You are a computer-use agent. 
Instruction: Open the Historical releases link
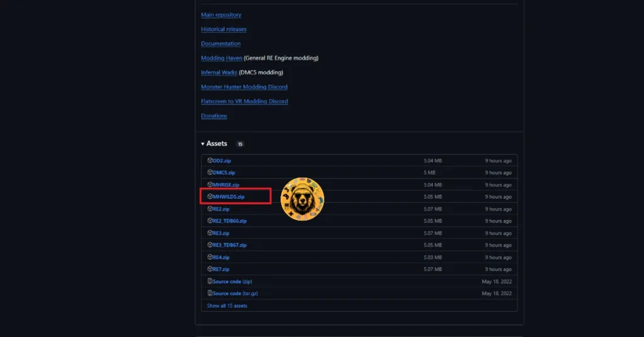223,29
